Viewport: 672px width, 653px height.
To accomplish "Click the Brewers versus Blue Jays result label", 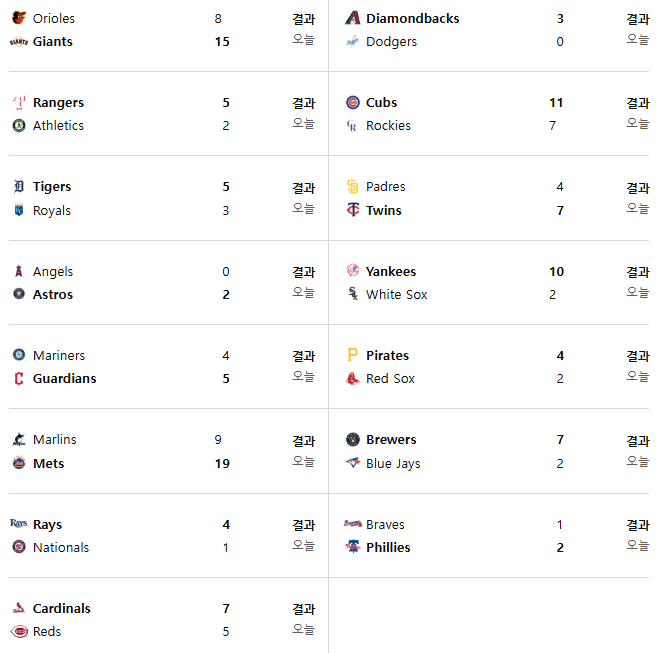I will (638, 441).
